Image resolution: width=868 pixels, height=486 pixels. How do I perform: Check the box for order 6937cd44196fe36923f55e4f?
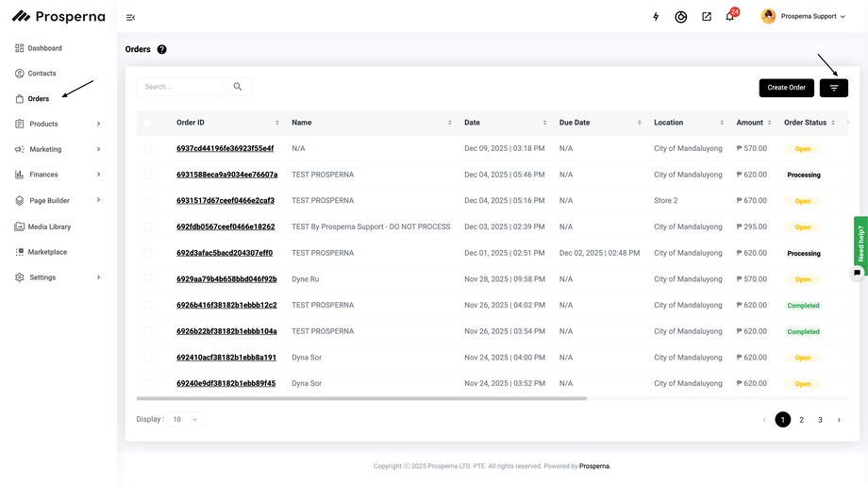[x=147, y=148]
